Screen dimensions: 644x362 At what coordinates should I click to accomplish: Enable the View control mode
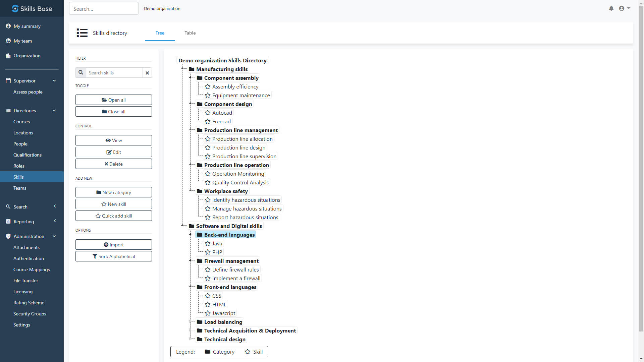[113, 140]
